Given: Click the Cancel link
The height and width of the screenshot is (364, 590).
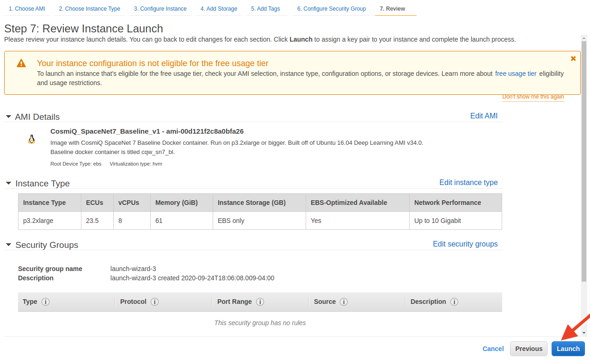Looking at the screenshot, I should pos(493,349).
